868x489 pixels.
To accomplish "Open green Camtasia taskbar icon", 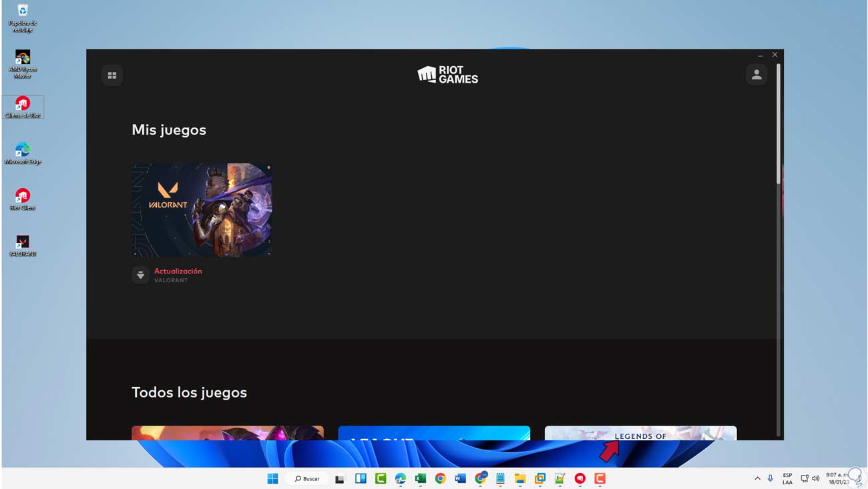I will pos(381,478).
